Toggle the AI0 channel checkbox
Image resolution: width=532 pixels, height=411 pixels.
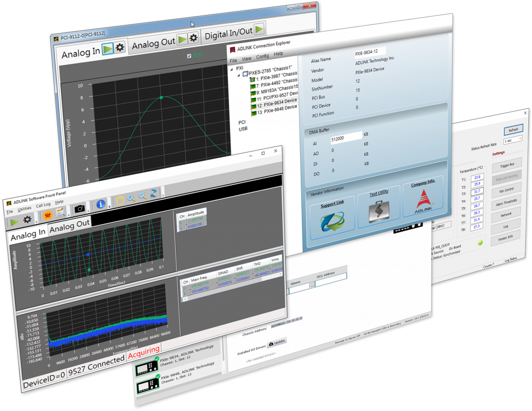189,55
